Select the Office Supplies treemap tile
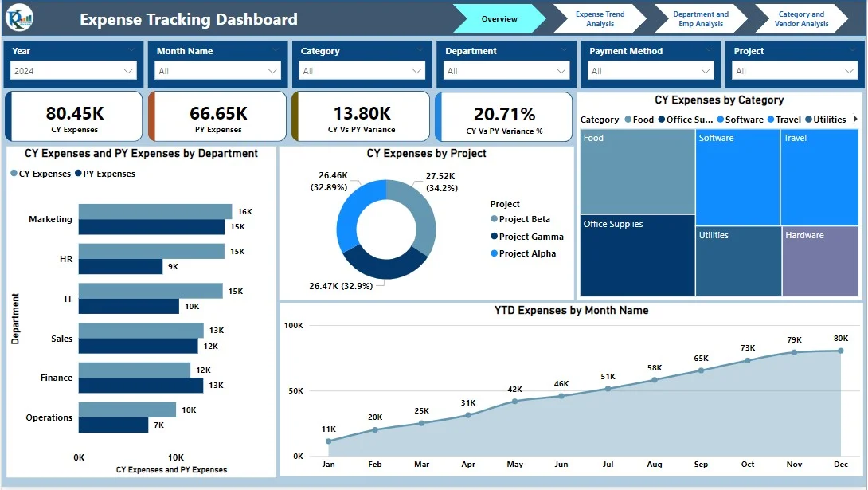The image size is (868, 490). pyautogui.click(x=637, y=255)
